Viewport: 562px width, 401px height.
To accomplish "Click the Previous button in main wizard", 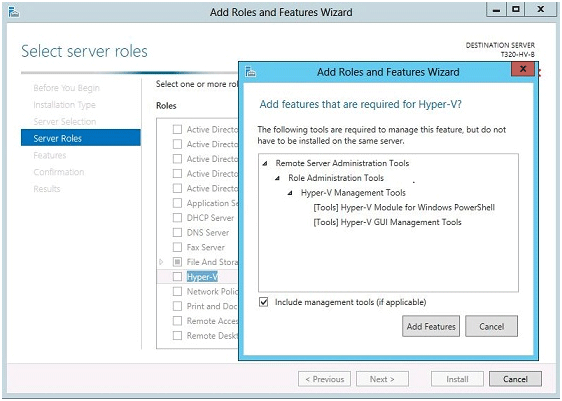I will click(324, 379).
